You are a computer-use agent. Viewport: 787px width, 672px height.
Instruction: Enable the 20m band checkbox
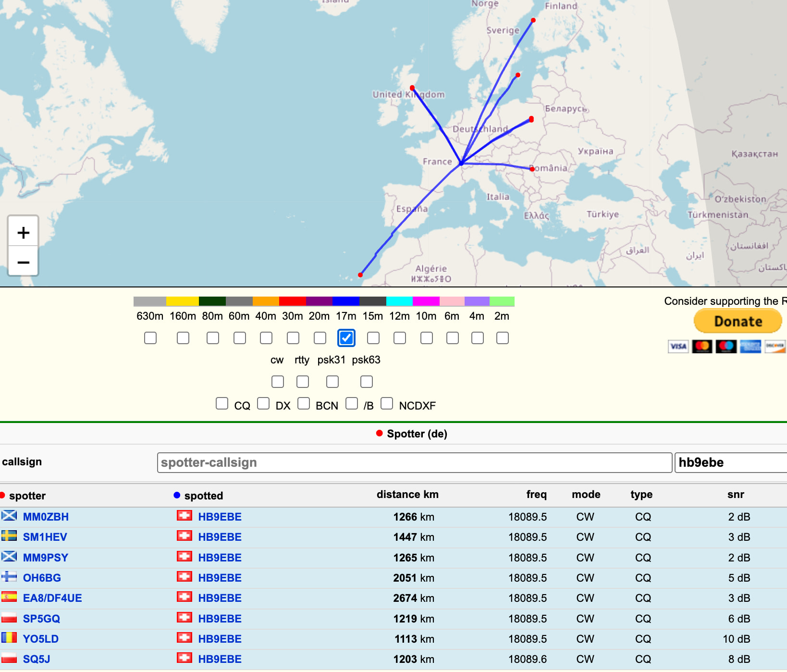coord(320,338)
